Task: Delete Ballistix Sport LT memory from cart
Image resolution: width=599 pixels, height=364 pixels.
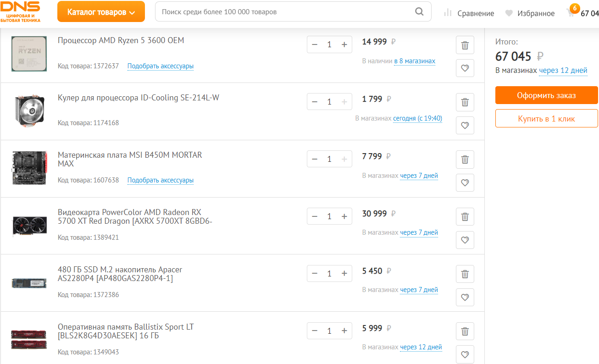Action: (x=465, y=331)
